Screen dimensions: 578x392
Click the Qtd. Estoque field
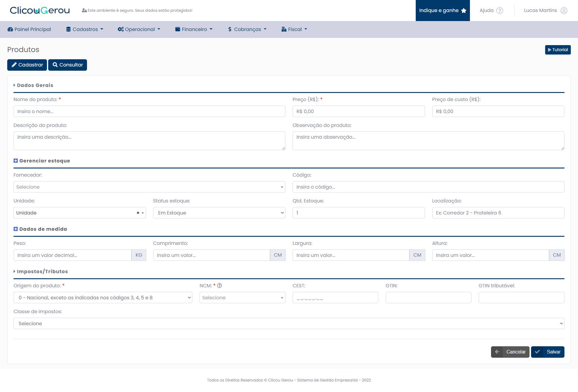pyautogui.click(x=359, y=213)
